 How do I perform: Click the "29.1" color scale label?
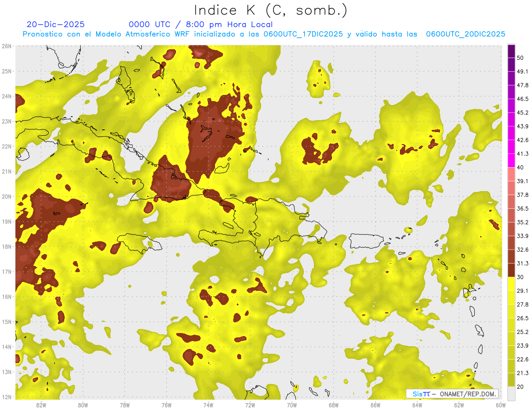coord(523,291)
